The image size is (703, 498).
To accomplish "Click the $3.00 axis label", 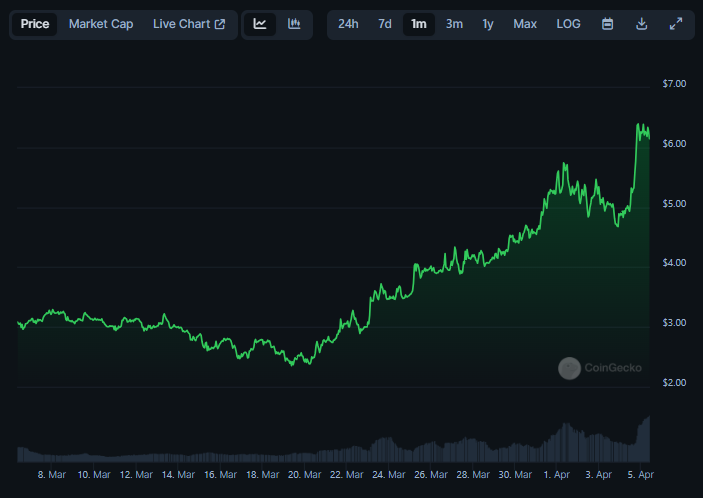I will [674, 323].
